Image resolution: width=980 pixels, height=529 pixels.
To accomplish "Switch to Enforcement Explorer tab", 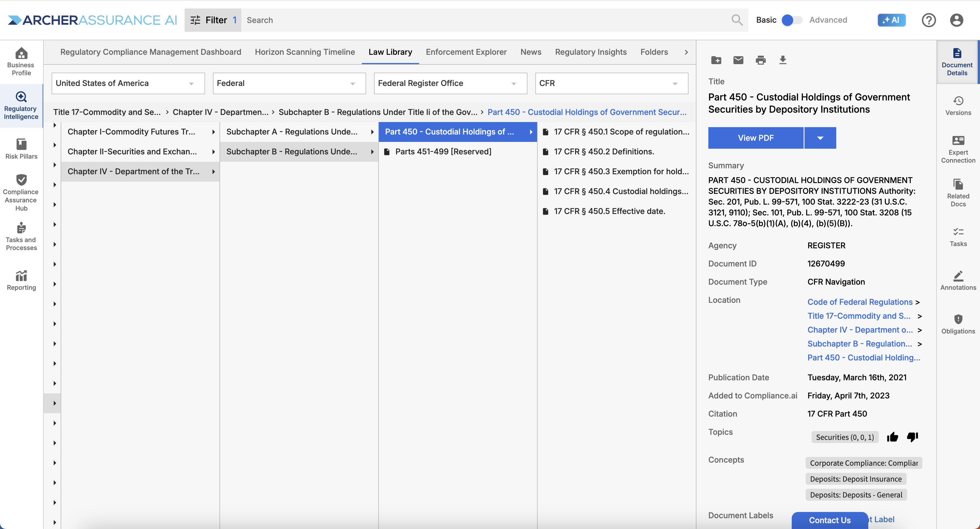I will [x=466, y=52].
